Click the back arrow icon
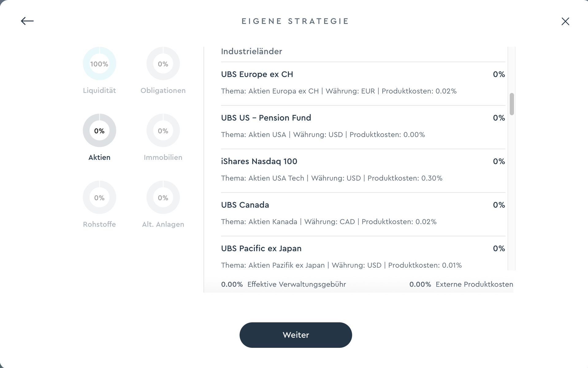Image resolution: width=588 pixels, height=368 pixels. 27,21
